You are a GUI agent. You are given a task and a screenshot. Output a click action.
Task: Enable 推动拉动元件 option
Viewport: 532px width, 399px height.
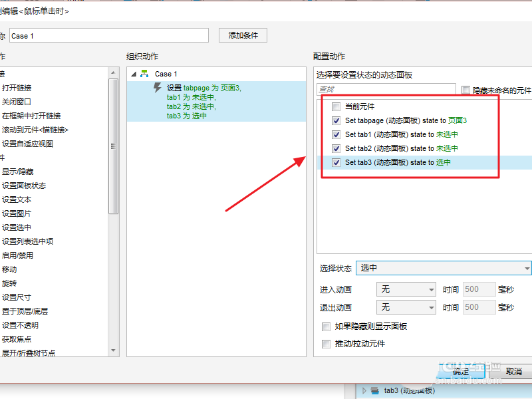click(326, 343)
